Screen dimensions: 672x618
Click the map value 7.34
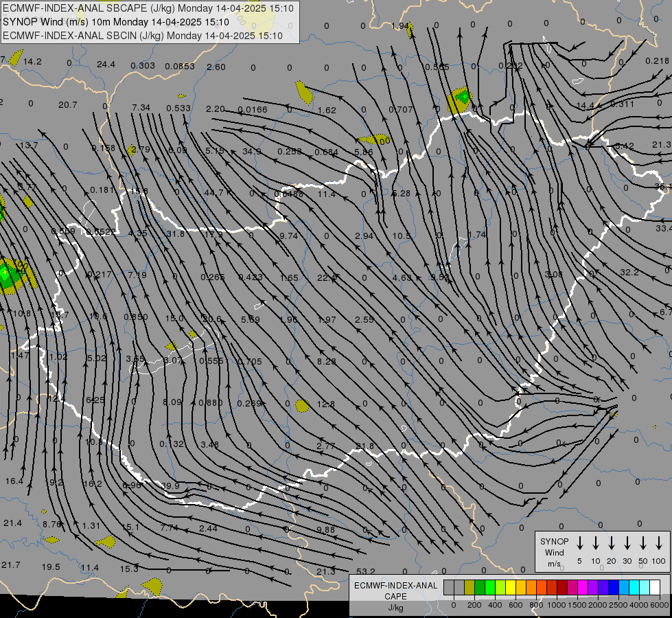tap(141, 107)
